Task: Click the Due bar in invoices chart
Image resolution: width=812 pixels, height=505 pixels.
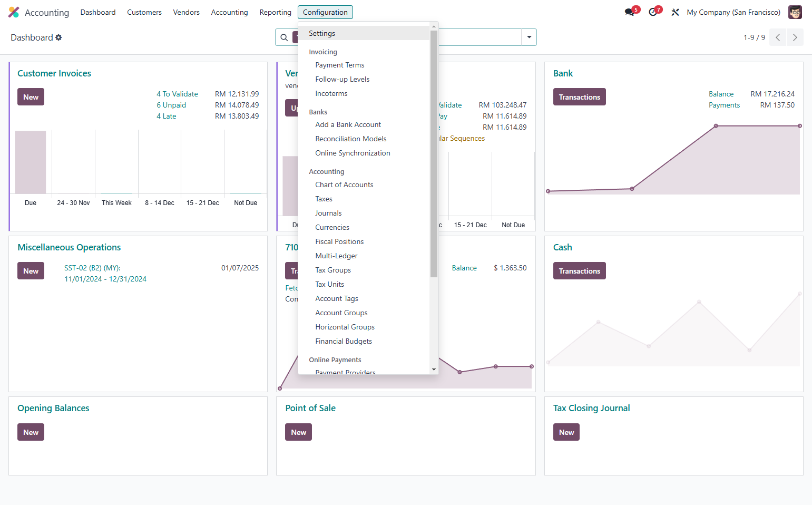Action: (31, 162)
